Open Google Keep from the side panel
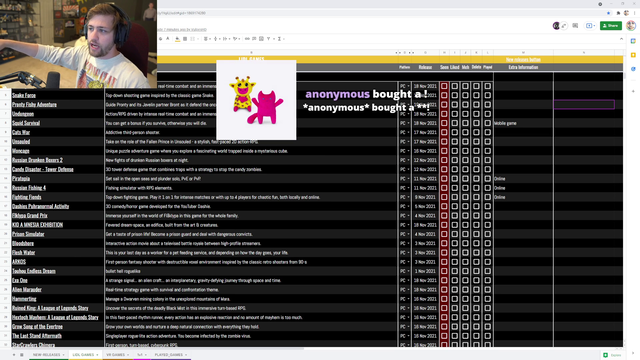The image size is (640, 360). pyautogui.click(x=633, y=55)
